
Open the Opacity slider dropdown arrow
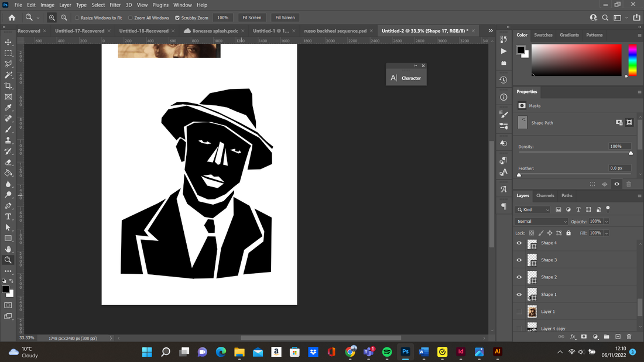606,222
